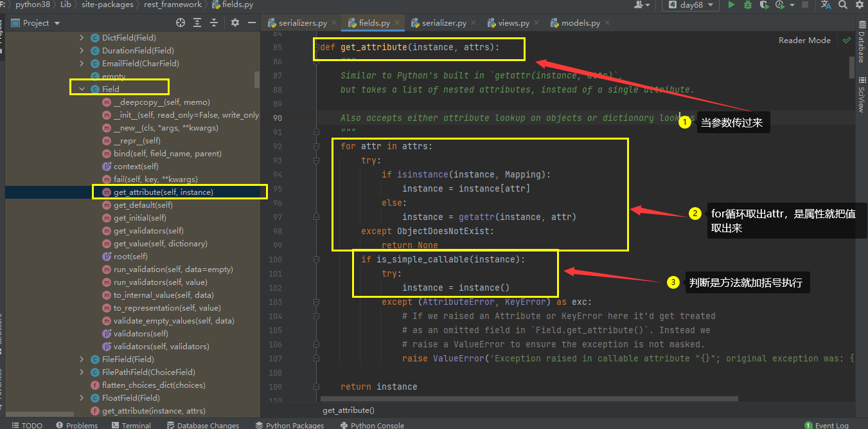Click the get_attribute() editor breadcrumb

pos(348,410)
